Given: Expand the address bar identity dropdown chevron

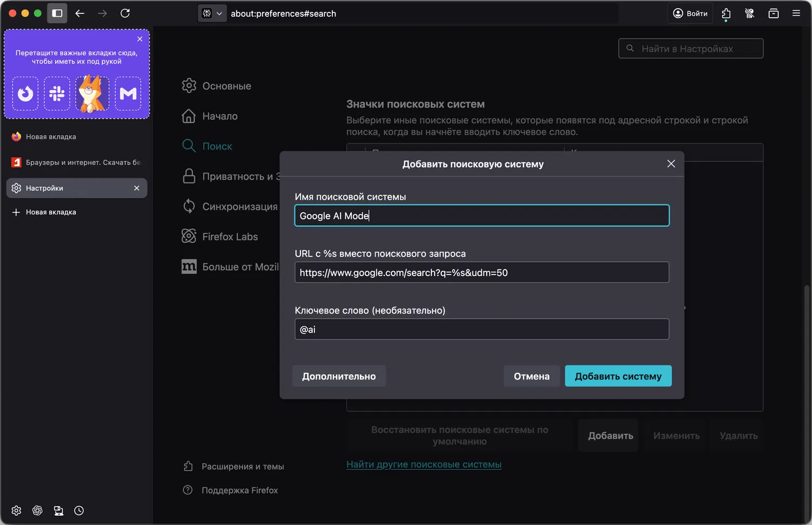Looking at the screenshot, I should click(x=219, y=14).
